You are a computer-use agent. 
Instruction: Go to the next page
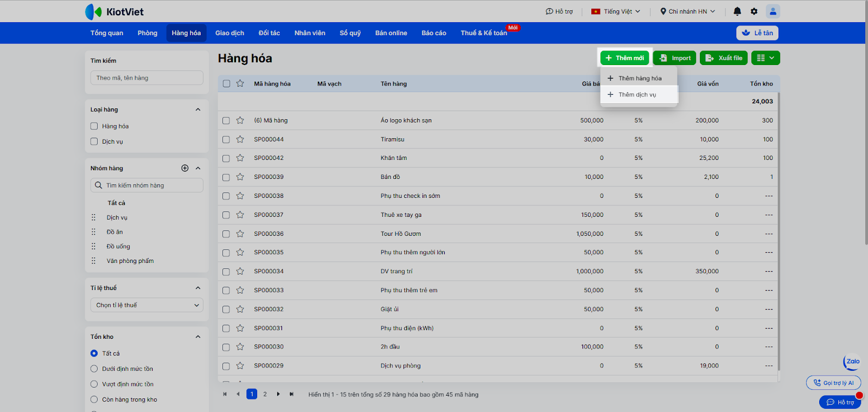[278, 394]
